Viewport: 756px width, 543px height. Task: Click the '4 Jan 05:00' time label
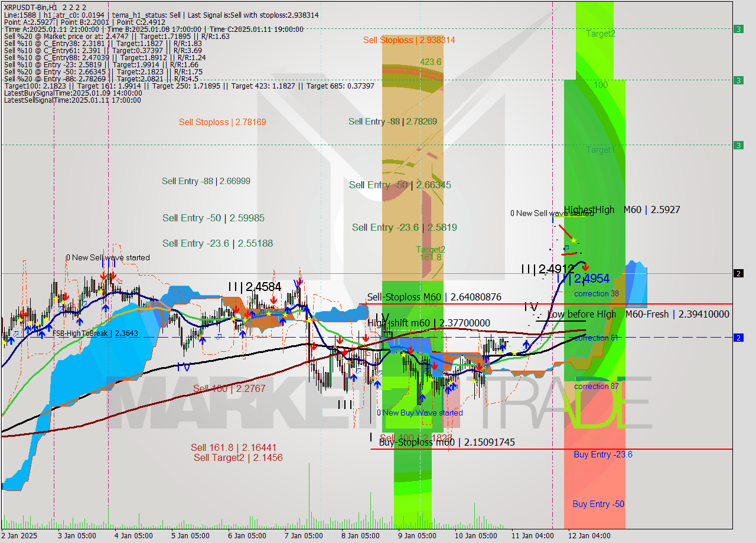pyautogui.click(x=133, y=536)
